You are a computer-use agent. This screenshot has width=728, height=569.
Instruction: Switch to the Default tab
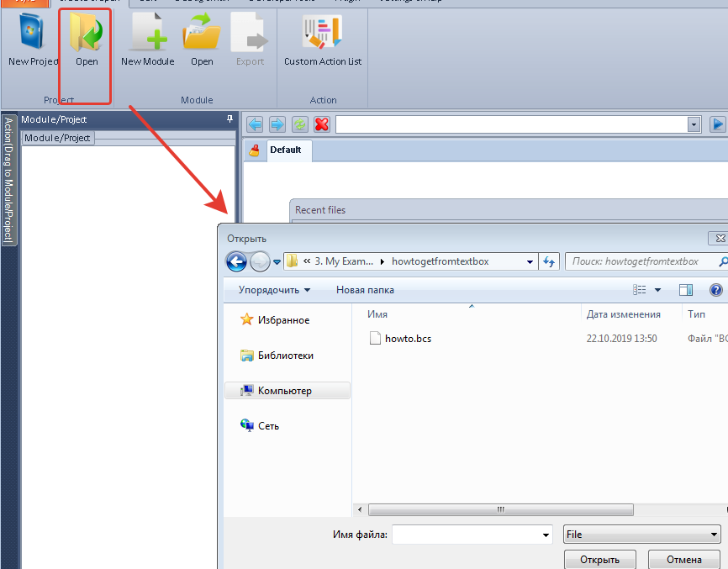pyautogui.click(x=285, y=150)
